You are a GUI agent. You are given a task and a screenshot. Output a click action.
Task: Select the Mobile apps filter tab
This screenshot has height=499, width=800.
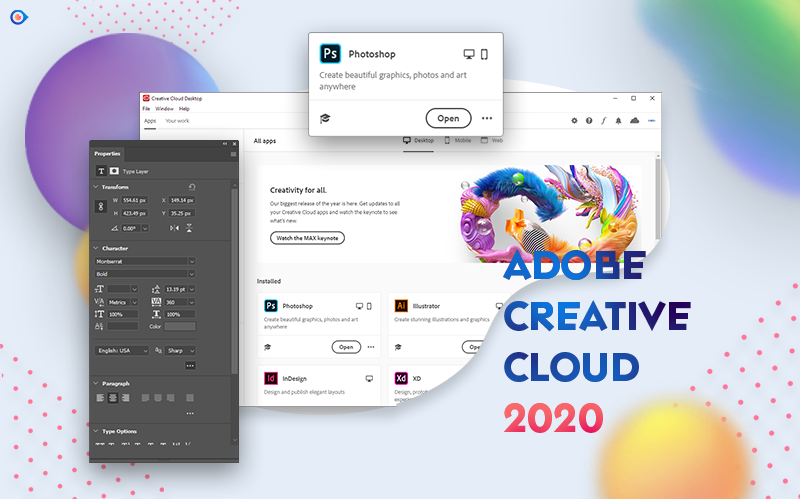pyautogui.click(x=458, y=140)
